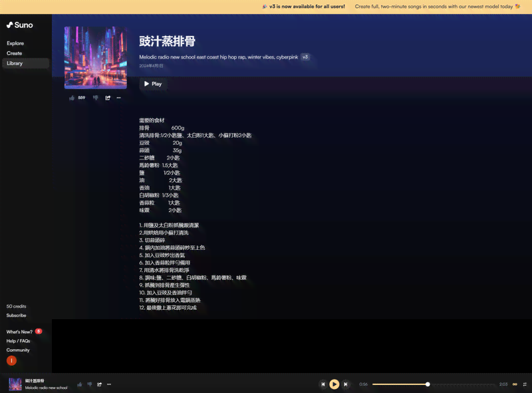
Task: Click the player bar song title
Action: [35, 381]
